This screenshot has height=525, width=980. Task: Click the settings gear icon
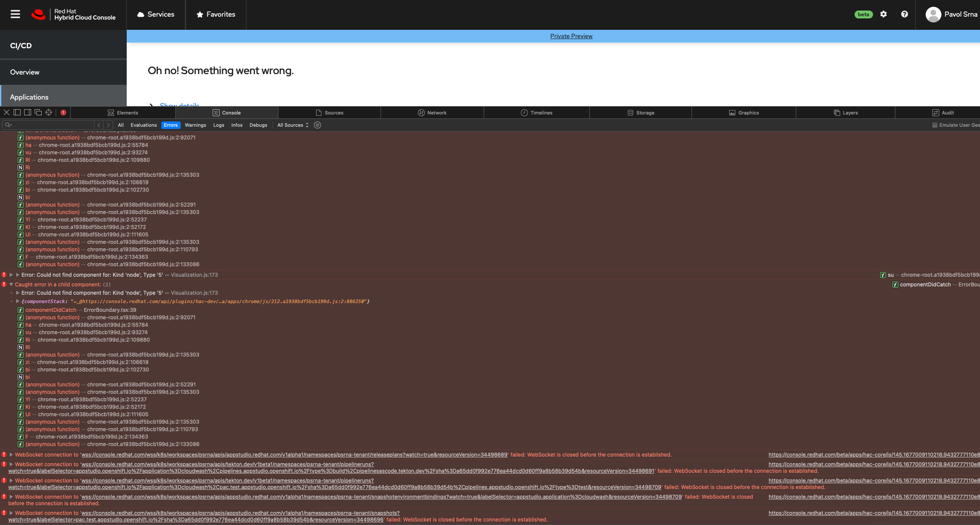click(884, 14)
